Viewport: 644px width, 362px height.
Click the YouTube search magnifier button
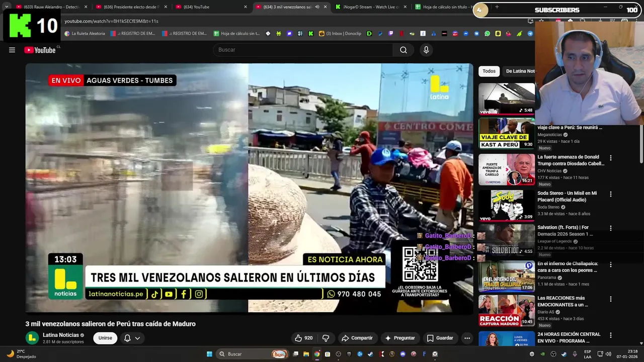pyautogui.click(x=404, y=50)
